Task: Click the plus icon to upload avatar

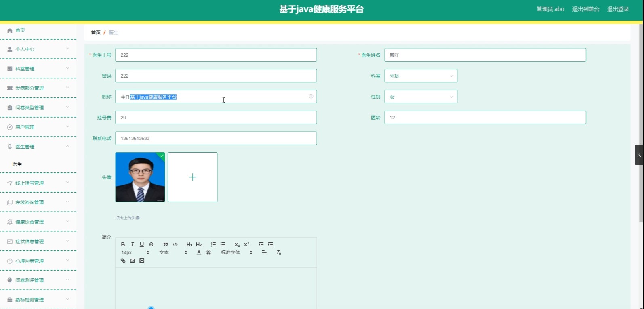Action: pos(193,177)
